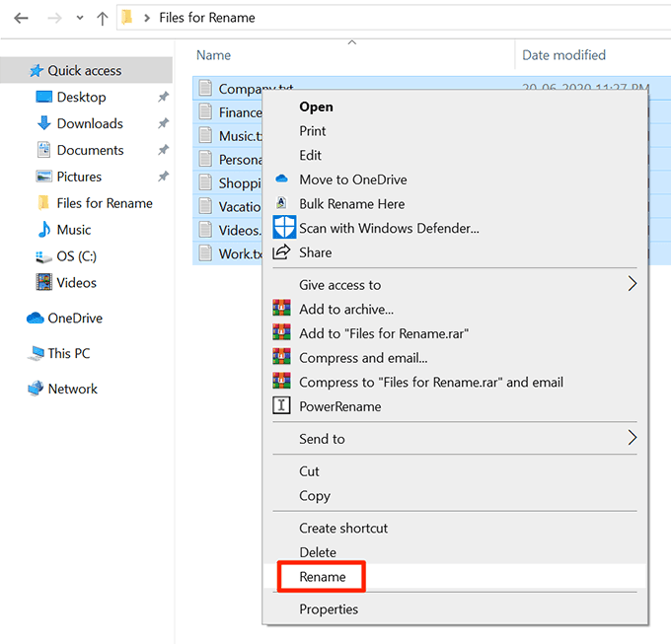
Task: Sort files by the Name column header
Action: coord(214,55)
